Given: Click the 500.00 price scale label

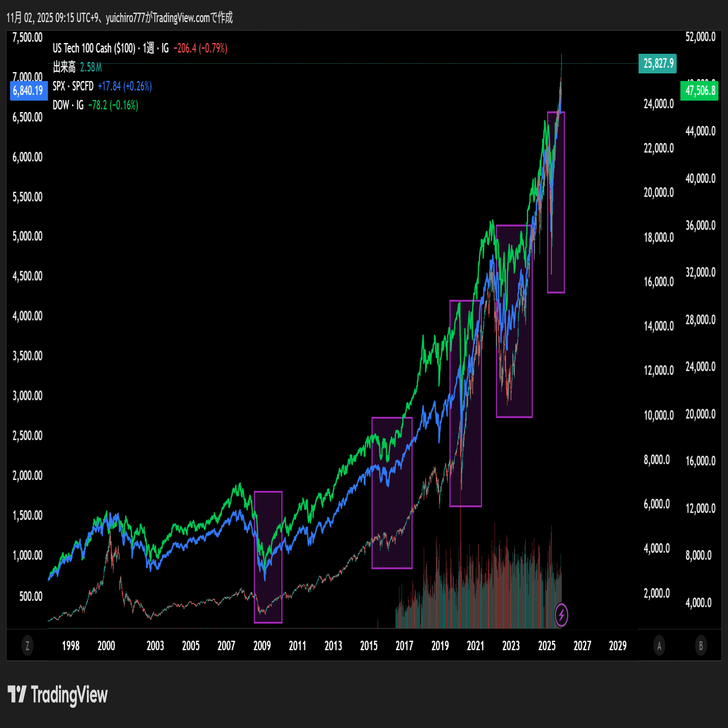Looking at the screenshot, I should point(30,596).
